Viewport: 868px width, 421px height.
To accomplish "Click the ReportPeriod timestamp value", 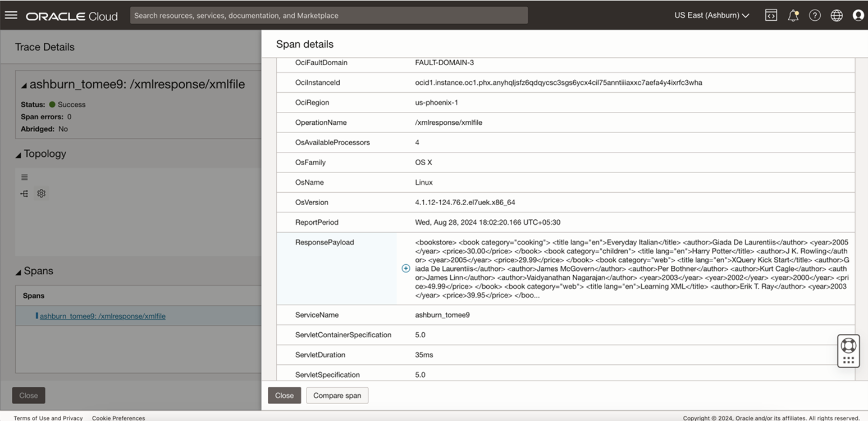I will coord(488,222).
